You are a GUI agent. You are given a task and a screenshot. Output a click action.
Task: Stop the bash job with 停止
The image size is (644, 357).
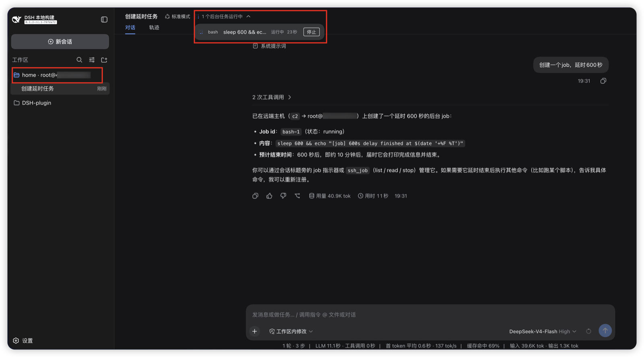312,32
